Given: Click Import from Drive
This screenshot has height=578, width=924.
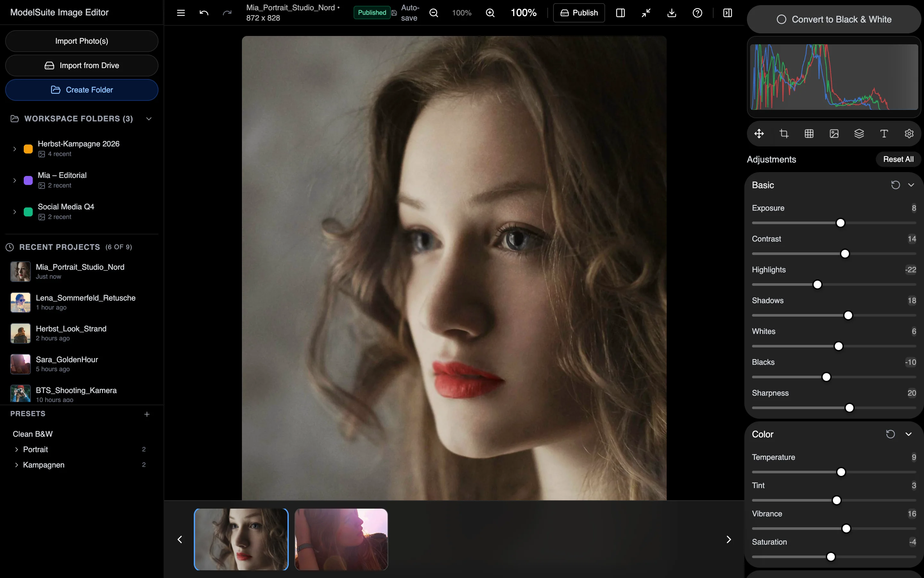Looking at the screenshot, I should pyautogui.click(x=82, y=66).
